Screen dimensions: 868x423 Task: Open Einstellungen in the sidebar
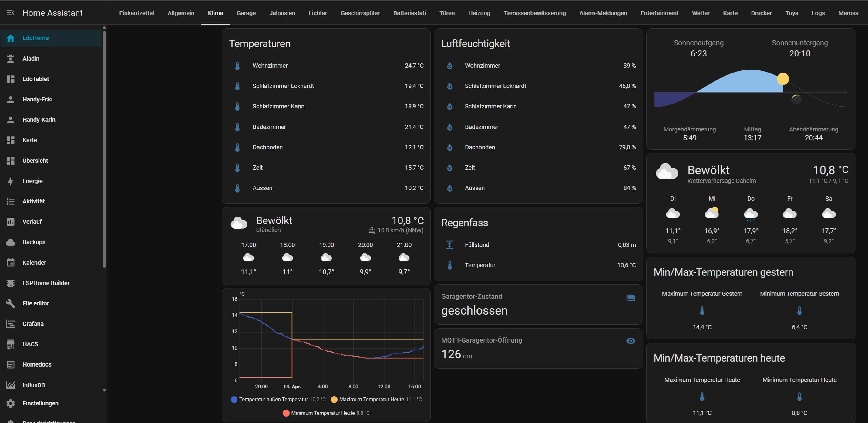click(x=40, y=403)
